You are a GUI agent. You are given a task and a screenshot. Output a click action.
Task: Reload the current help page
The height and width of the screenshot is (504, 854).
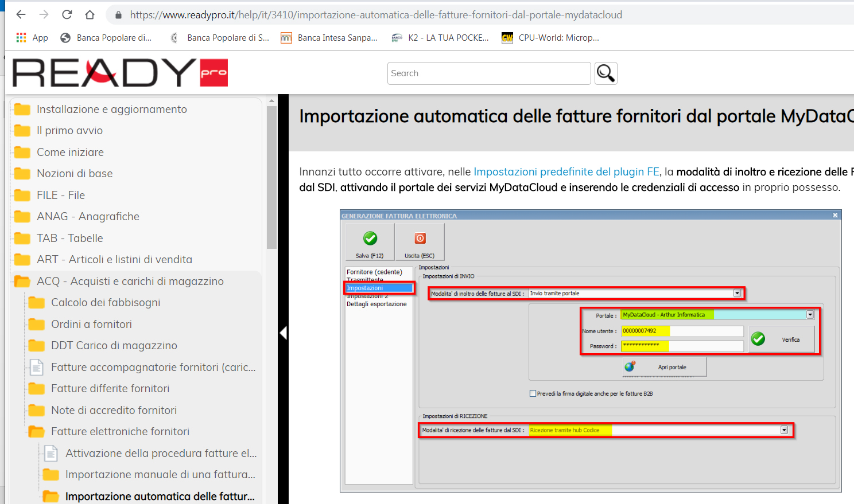67,15
